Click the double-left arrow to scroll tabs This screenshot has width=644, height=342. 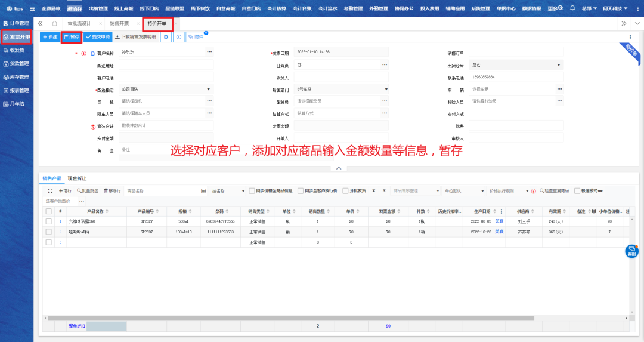40,23
